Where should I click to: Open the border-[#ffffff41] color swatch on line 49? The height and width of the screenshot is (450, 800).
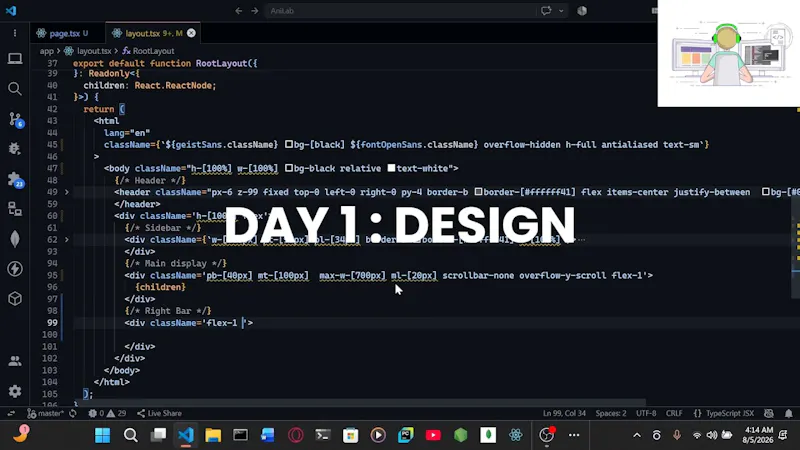click(479, 192)
